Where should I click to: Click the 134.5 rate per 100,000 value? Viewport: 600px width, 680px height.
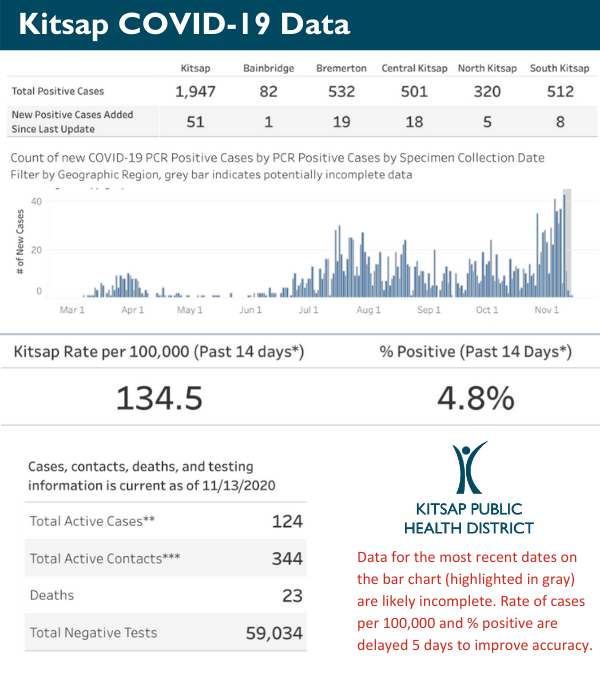coord(159,398)
